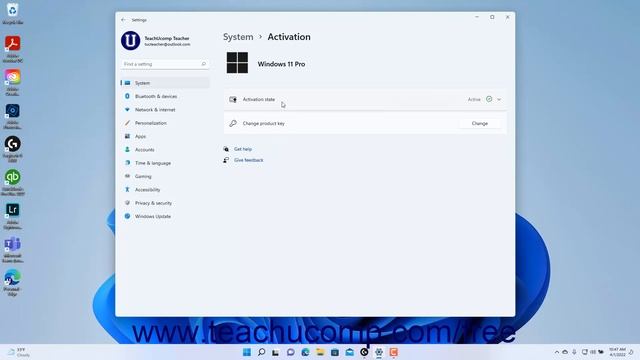Viewport: 640px width, 360px height.
Task: Click the Change product key button
Action: point(480,123)
